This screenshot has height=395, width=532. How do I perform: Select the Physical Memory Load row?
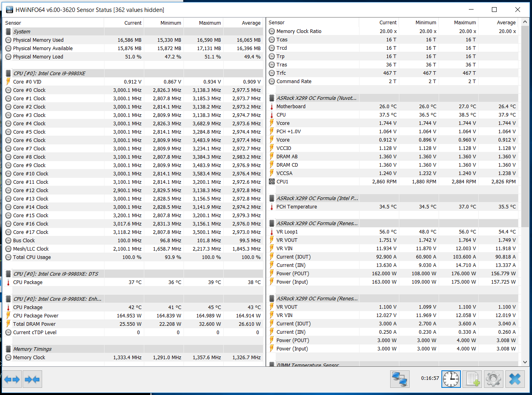(x=133, y=56)
